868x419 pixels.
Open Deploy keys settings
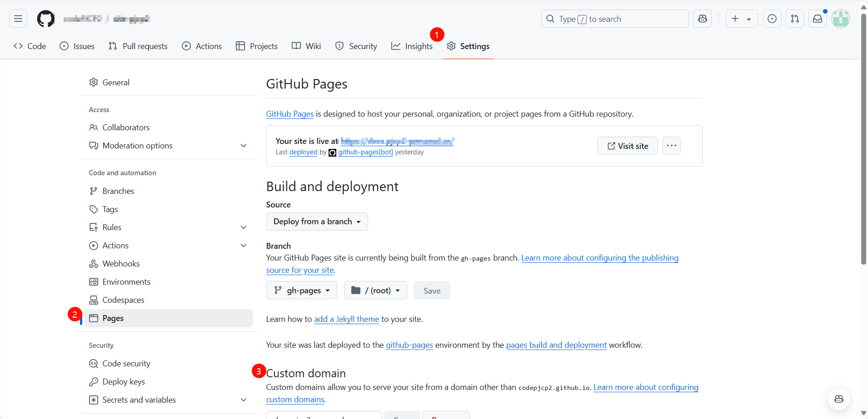tap(168, 382)
